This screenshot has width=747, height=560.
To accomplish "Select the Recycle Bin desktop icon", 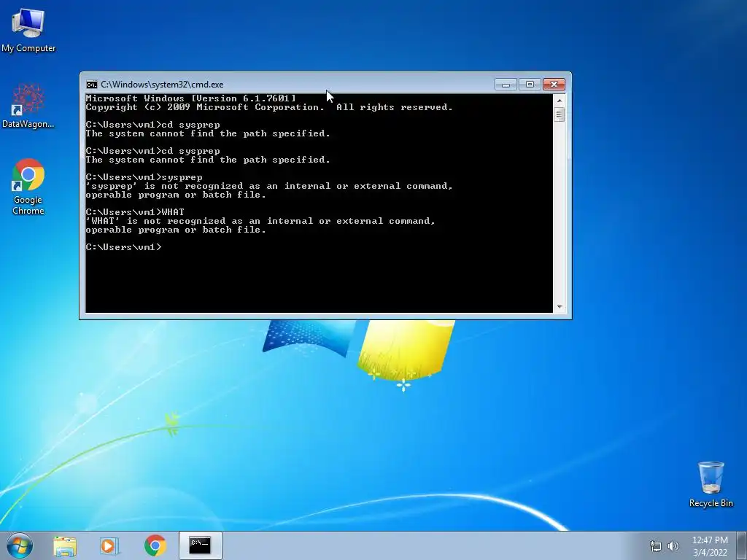I will [x=711, y=484].
